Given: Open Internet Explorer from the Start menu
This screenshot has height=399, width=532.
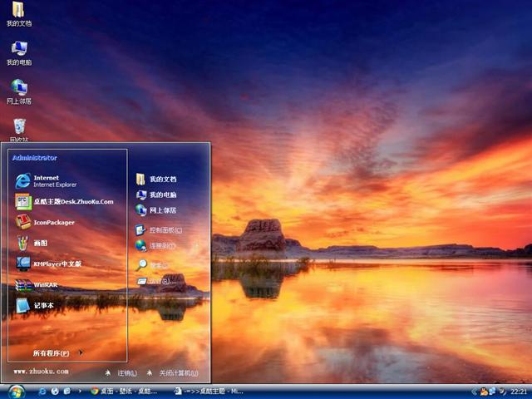Looking at the screenshot, I should coord(50,180).
